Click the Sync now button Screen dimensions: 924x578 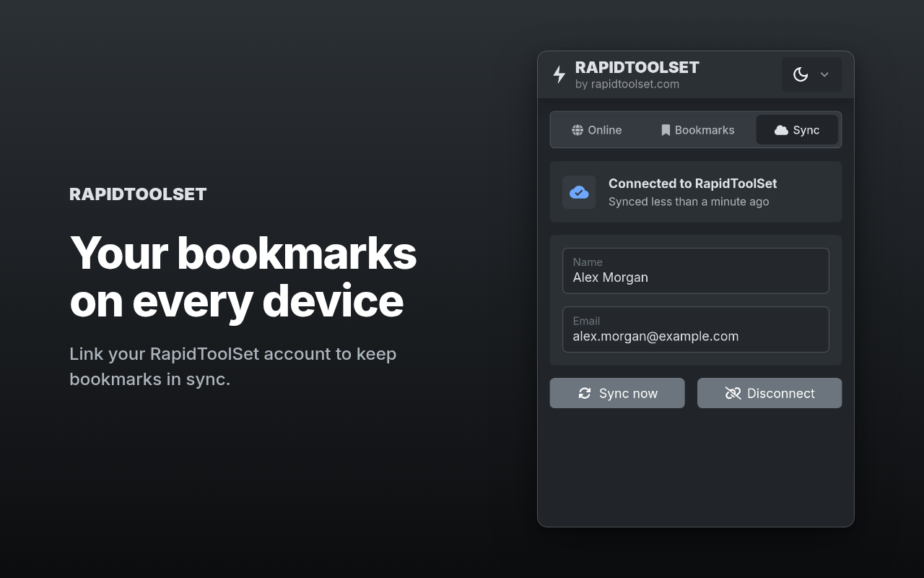coord(617,393)
